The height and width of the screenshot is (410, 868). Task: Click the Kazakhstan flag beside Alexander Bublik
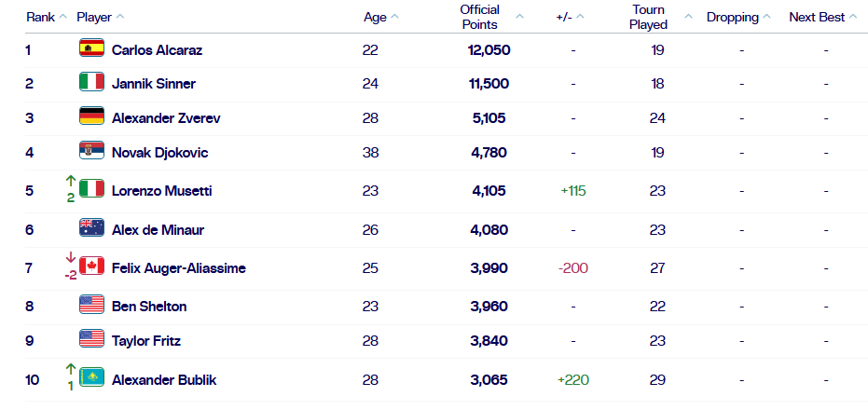(x=91, y=378)
